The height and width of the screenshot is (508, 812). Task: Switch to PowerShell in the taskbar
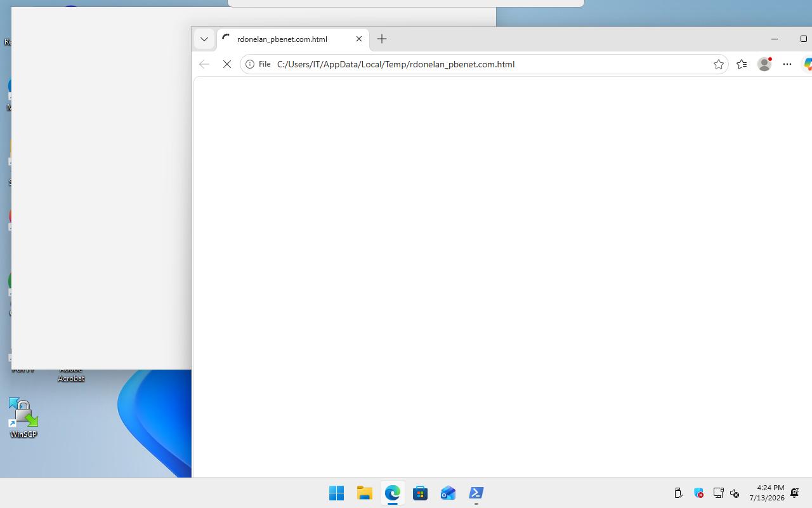coord(476,493)
